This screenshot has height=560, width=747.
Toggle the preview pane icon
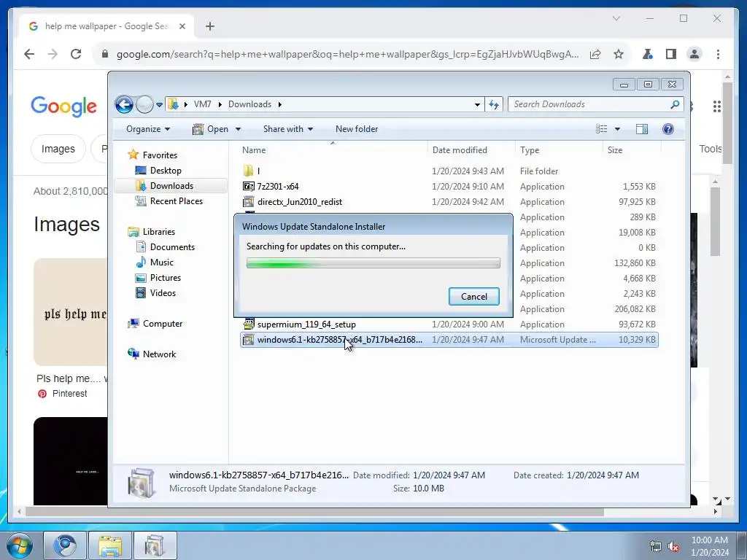pos(642,129)
